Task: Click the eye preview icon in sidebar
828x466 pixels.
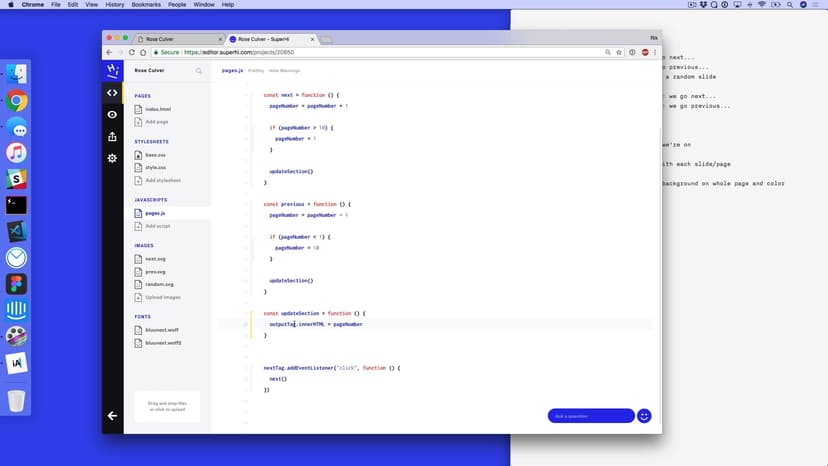Action: pyautogui.click(x=112, y=115)
